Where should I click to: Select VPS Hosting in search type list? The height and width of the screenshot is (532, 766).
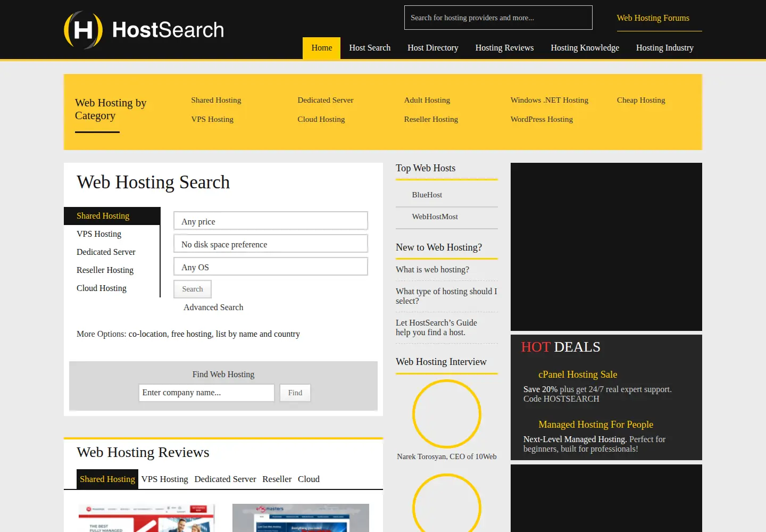click(x=99, y=234)
